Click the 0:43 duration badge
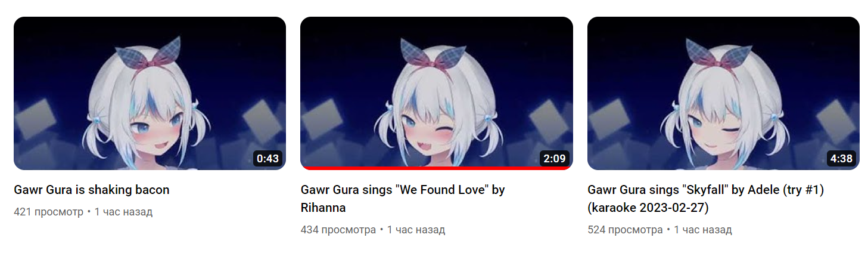Viewport: 868px width, 259px height. (x=267, y=159)
